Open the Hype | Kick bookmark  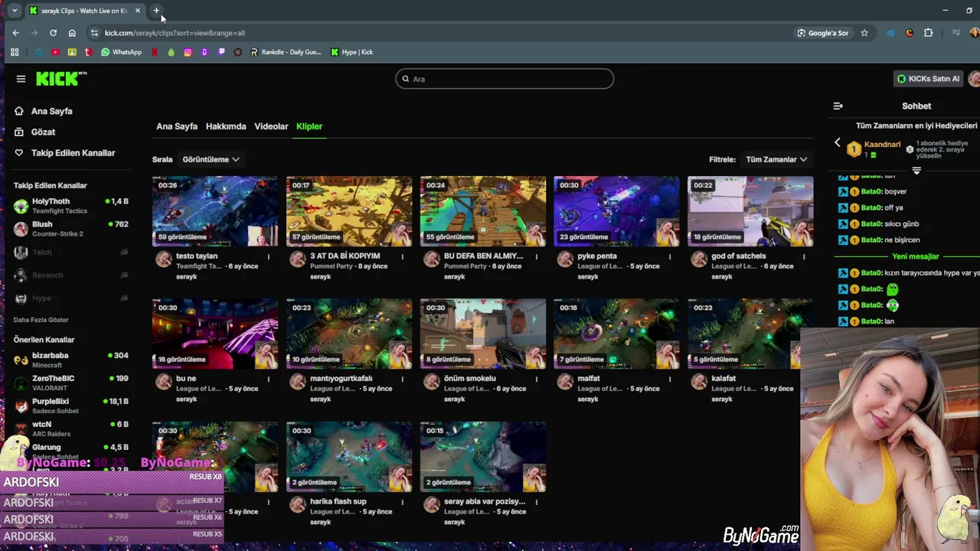tap(352, 52)
